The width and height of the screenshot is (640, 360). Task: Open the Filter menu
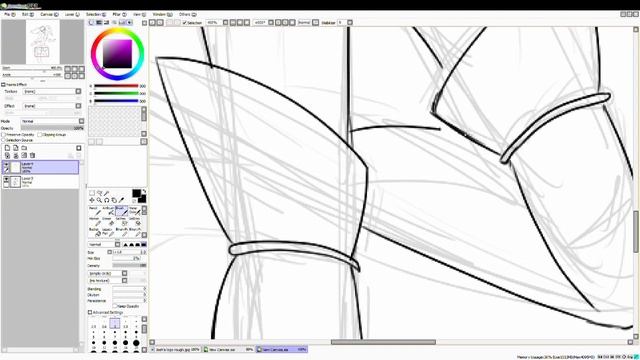[119, 14]
